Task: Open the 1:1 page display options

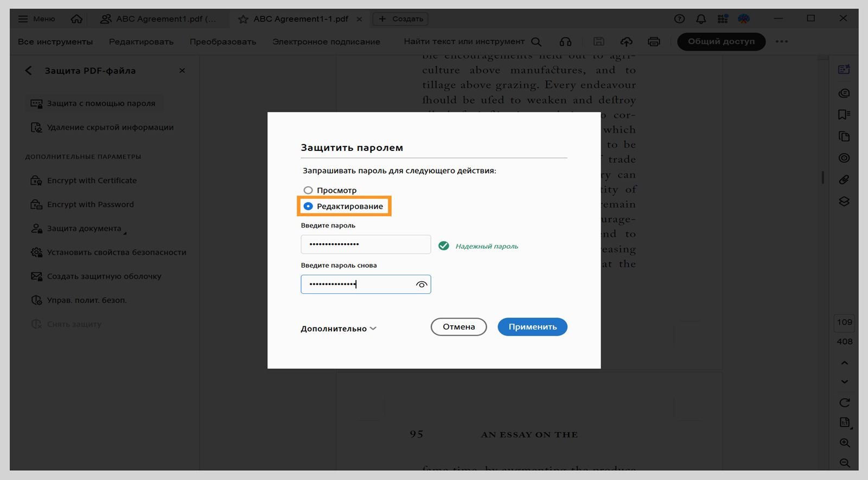Action: click(x=845, y=422)
